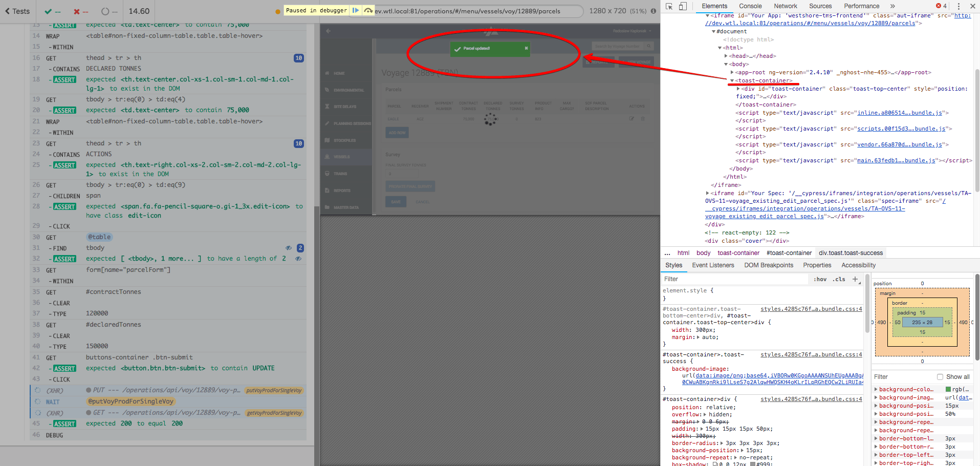
Task: Expand the Your Spec iframe node
Action: [x=708, y=193]
